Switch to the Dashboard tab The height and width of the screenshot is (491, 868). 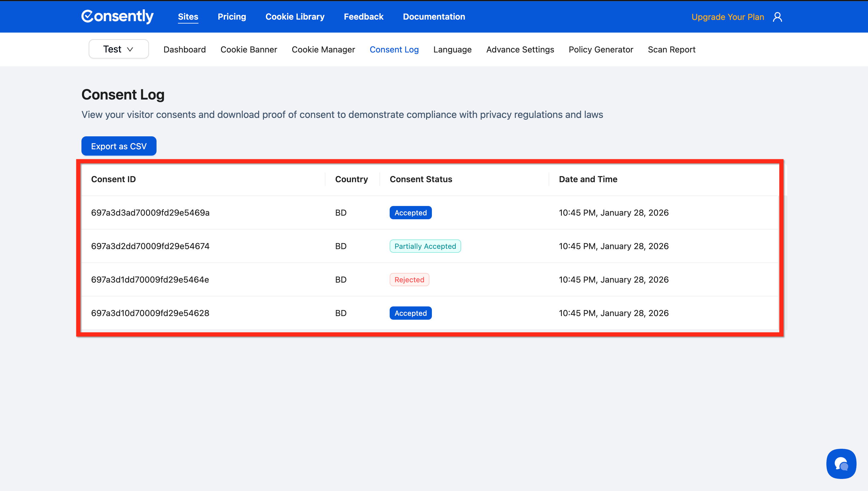[x=185, y=49]
